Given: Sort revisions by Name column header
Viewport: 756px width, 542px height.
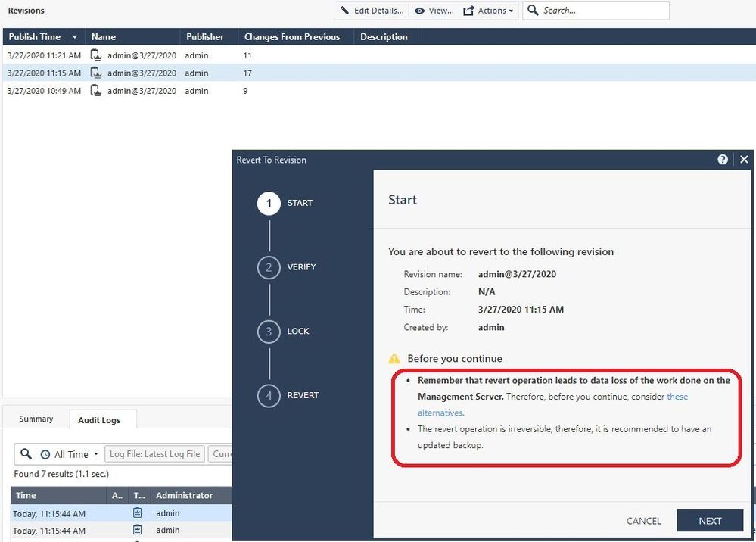Looking at the screenshot, I should tap(132, 36).
